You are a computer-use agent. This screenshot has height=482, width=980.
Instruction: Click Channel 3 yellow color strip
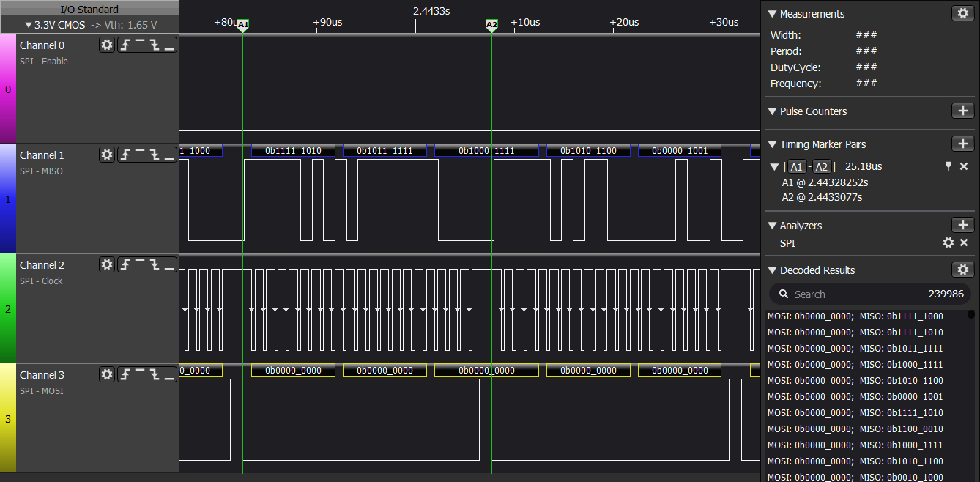point(8,419)
